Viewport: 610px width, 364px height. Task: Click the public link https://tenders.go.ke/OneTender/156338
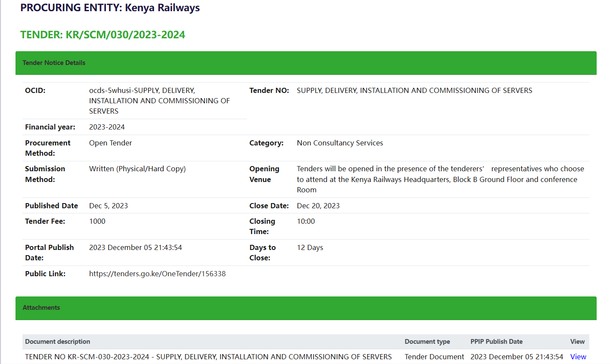click(x=157, y=274)
